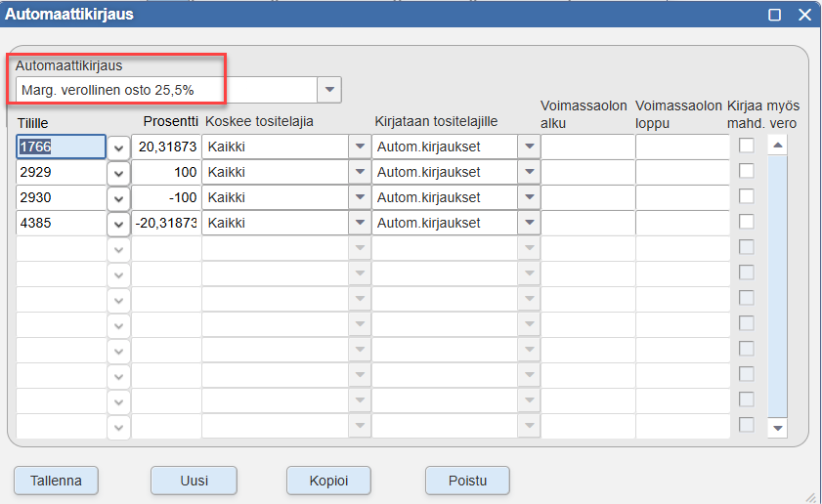
Task: Create new entry with Uusi button
Action: click(194, 481)
